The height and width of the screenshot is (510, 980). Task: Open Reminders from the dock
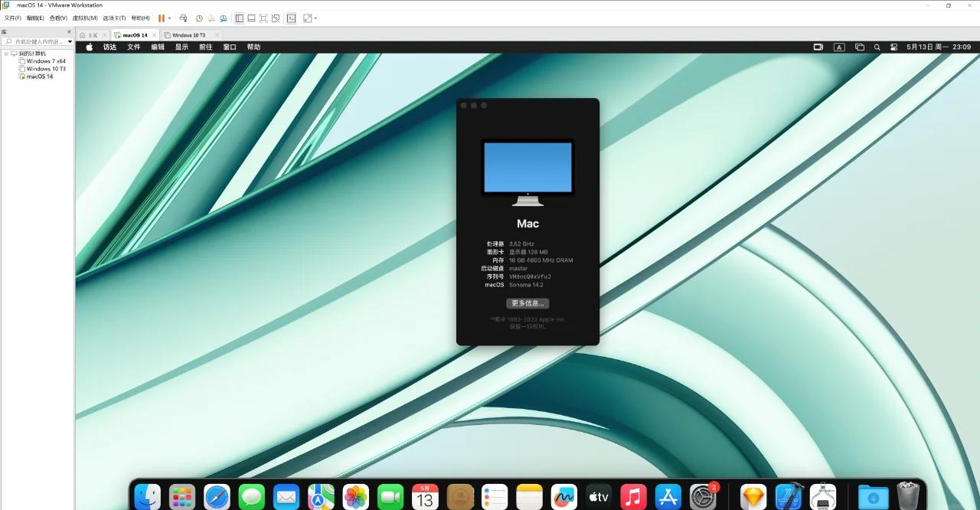(495, 497)
